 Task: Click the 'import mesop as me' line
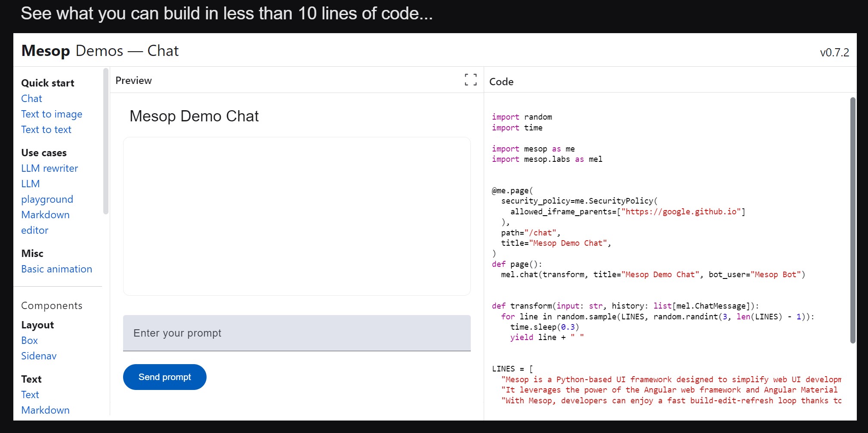[533, 149]
